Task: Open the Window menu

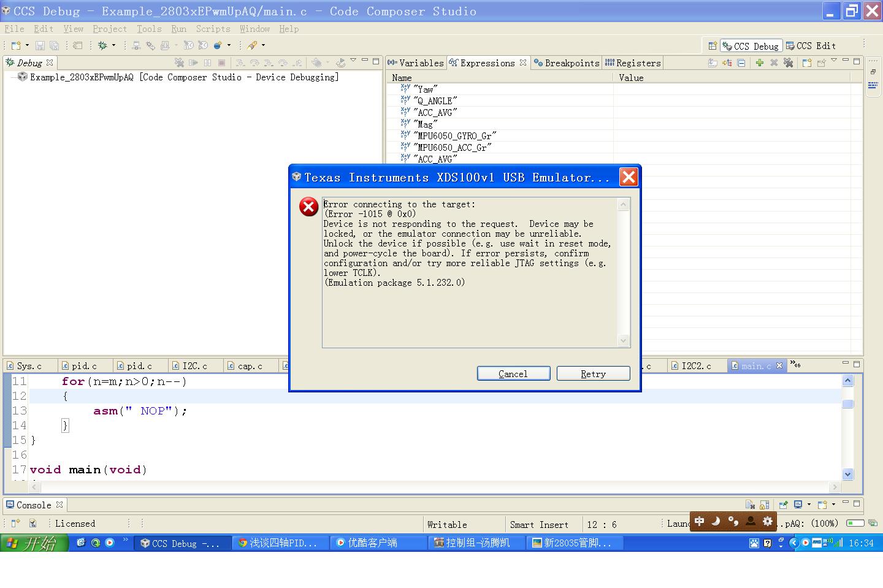Action: [x=254, y=29]
